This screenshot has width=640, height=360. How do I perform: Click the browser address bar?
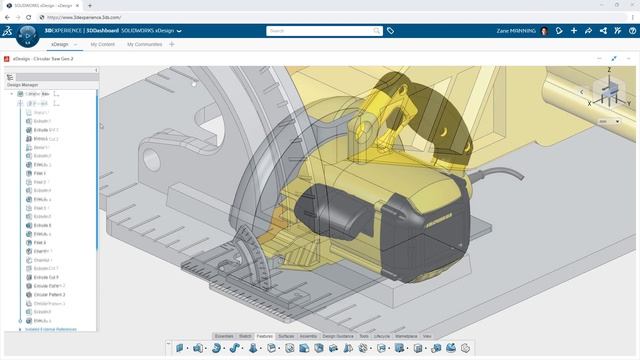(x=333, y=18)
